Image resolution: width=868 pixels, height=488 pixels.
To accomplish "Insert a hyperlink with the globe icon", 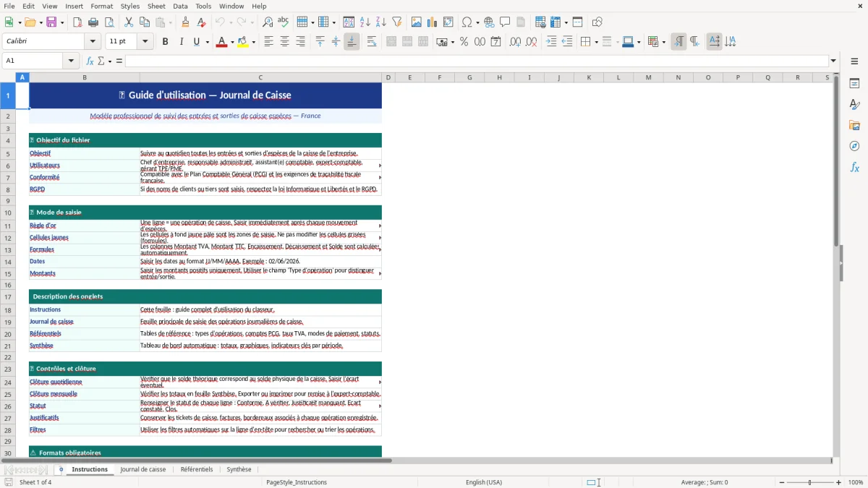I will pos(490,22).
